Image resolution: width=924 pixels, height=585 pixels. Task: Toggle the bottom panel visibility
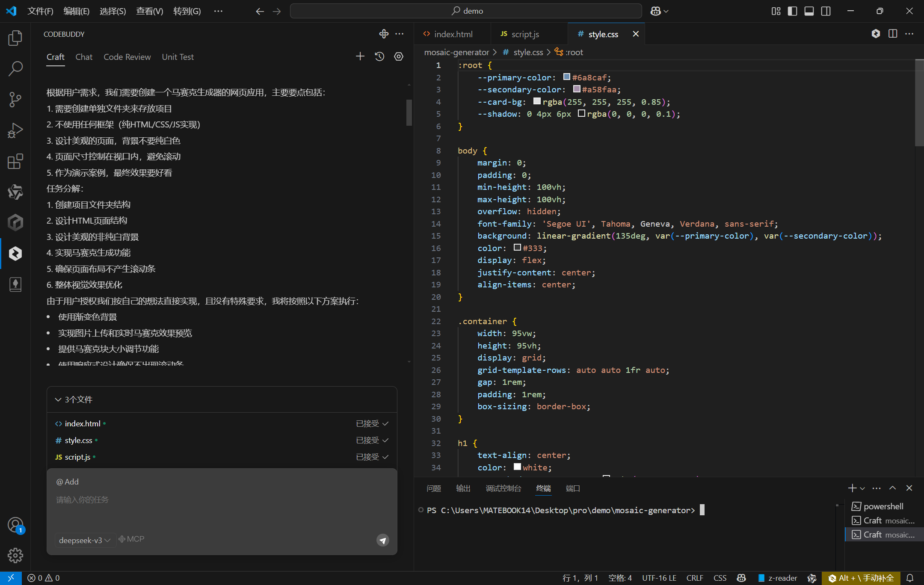tap(809, 11)
